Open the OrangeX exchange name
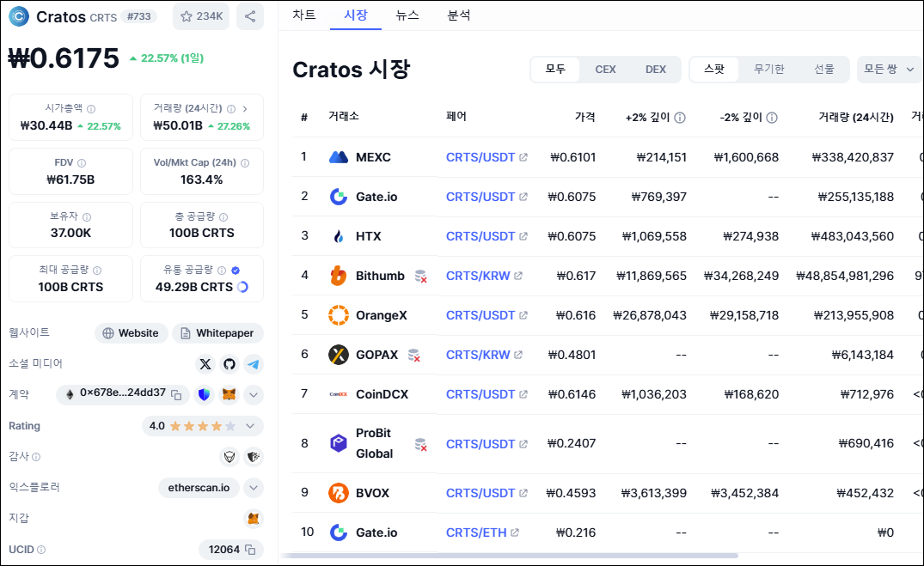 382,315
